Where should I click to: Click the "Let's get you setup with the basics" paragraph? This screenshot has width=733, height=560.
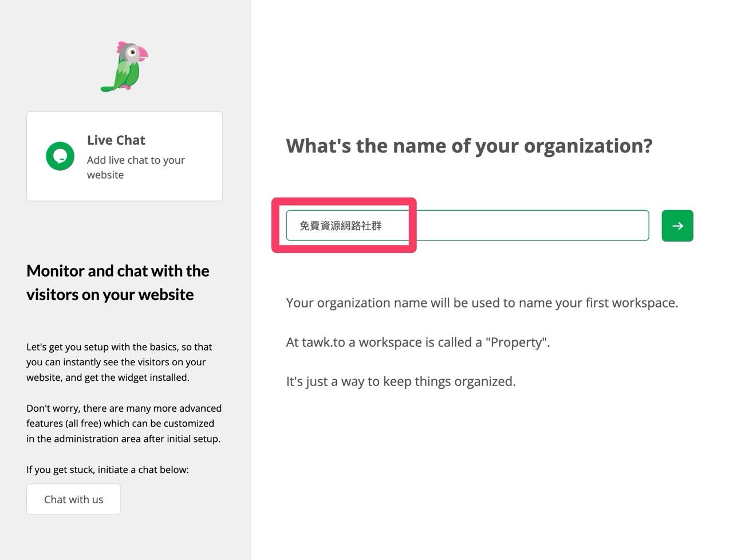pyautogui.click(x=119, y=362)
